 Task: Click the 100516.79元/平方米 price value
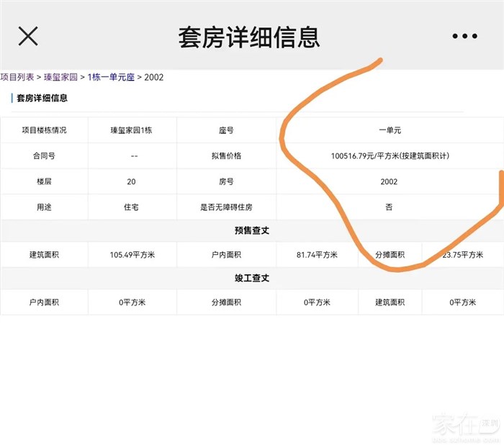coord(390,156)
